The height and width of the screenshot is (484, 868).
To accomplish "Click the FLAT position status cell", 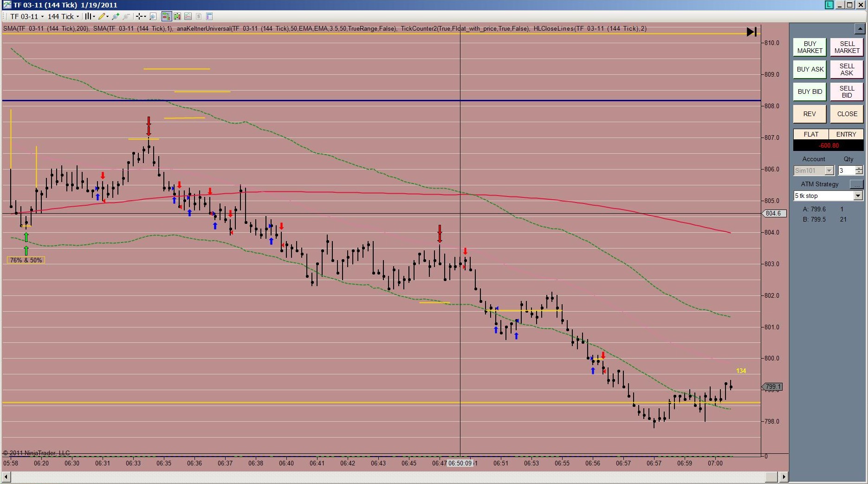I will click(811, 134).
